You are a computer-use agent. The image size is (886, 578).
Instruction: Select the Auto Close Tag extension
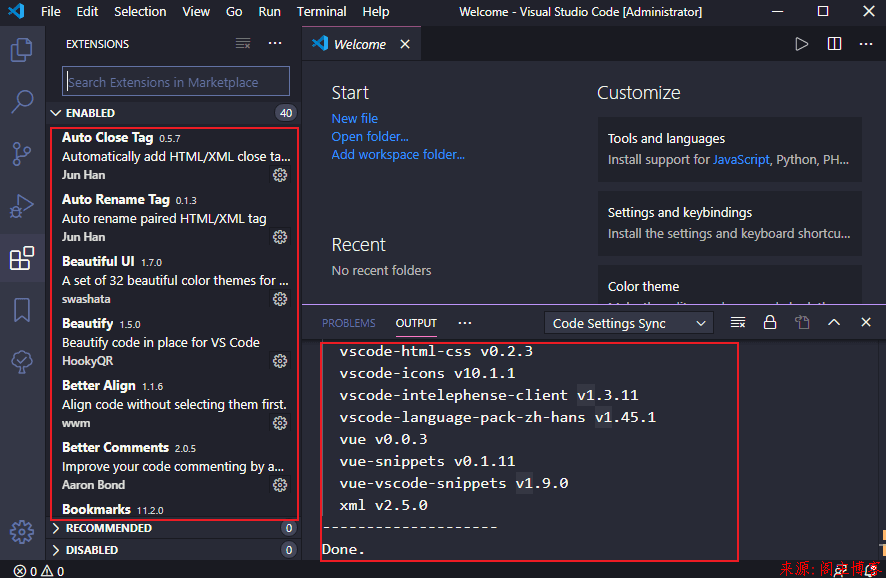click(x=175, y=156)
